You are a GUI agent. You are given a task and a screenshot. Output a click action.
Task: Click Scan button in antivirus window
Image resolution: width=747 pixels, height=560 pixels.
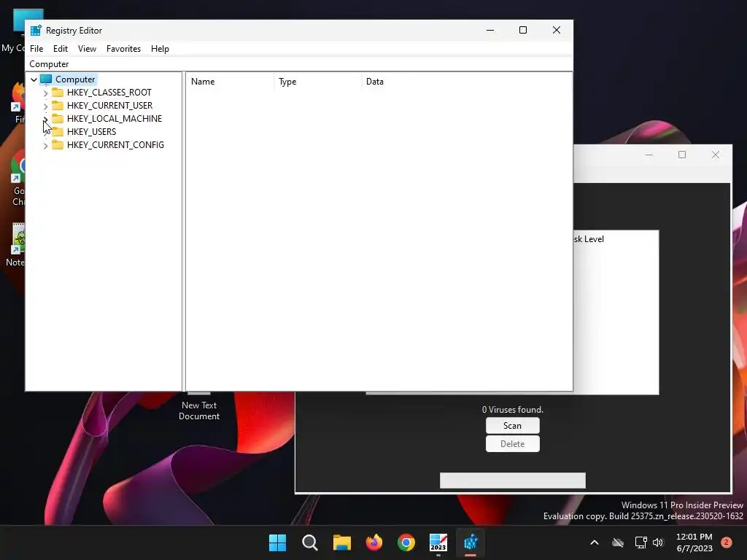(x=513, y=426)
